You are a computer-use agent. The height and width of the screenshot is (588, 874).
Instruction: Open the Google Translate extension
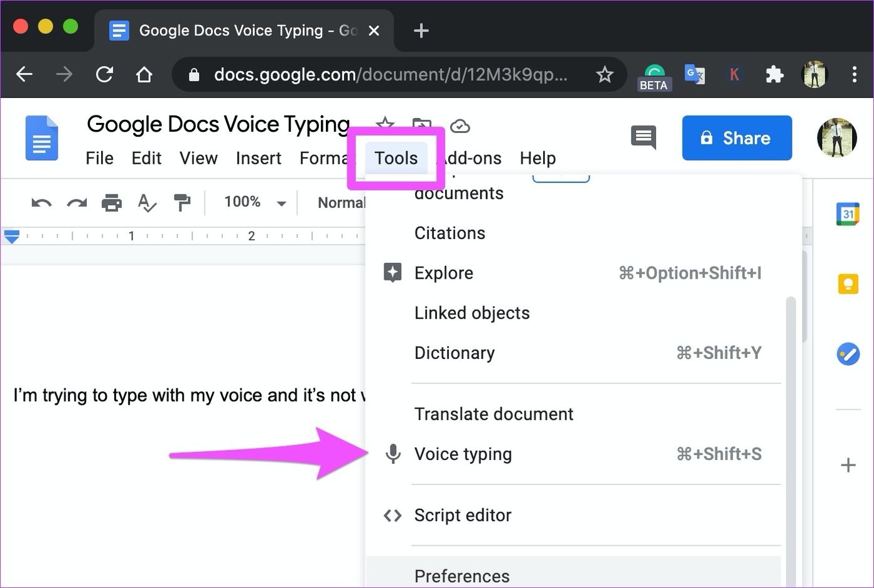tap(694, 75)
